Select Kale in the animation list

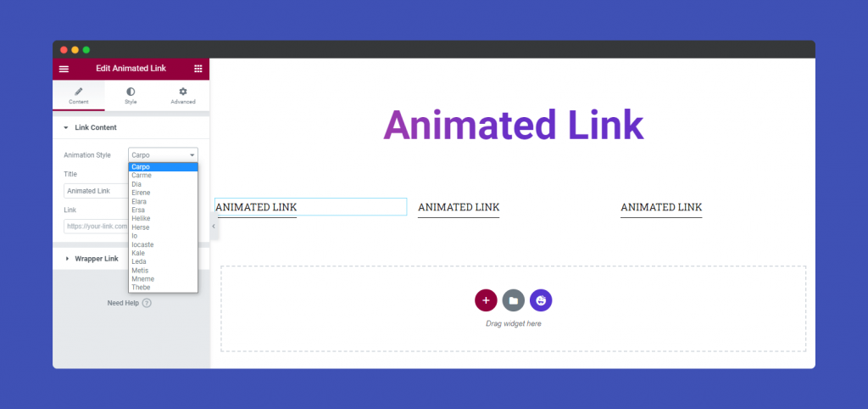(163, 253)
